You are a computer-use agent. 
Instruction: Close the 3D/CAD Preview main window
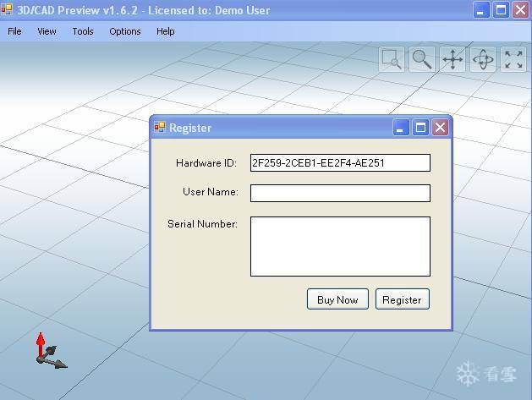pyautogui.click(x=521, y=10)
